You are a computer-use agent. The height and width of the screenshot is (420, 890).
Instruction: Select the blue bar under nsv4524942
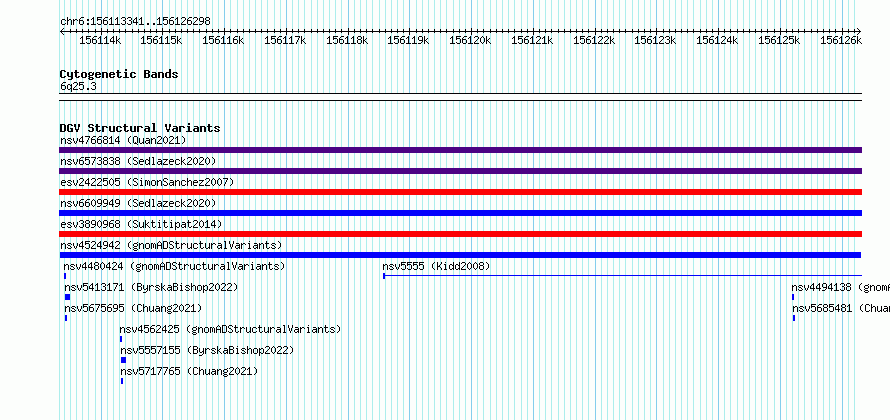(460, 255)
